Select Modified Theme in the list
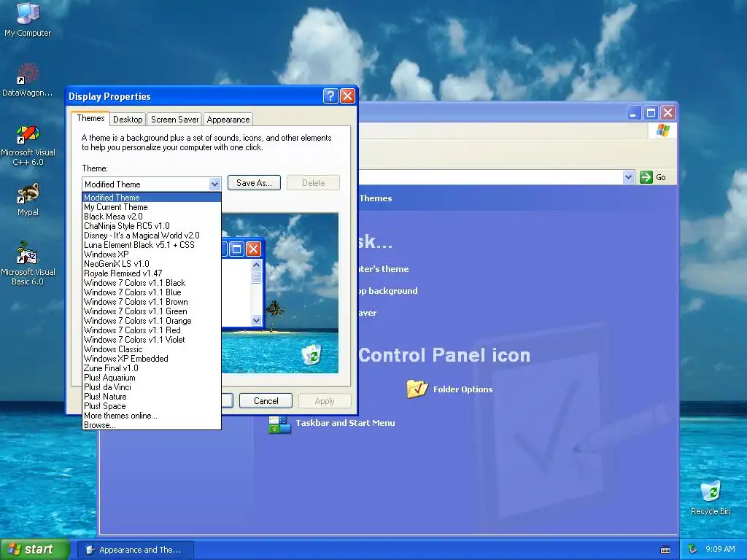 (152, 197)
